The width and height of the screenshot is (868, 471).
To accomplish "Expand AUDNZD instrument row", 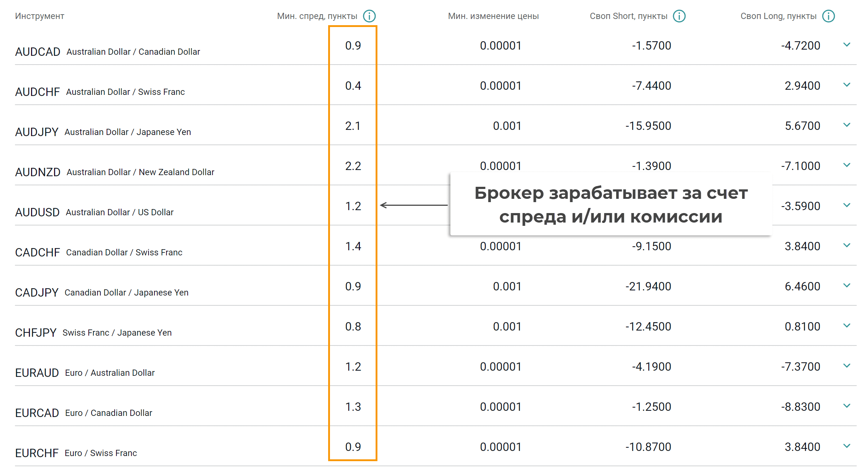I will (x=847, y=165).
